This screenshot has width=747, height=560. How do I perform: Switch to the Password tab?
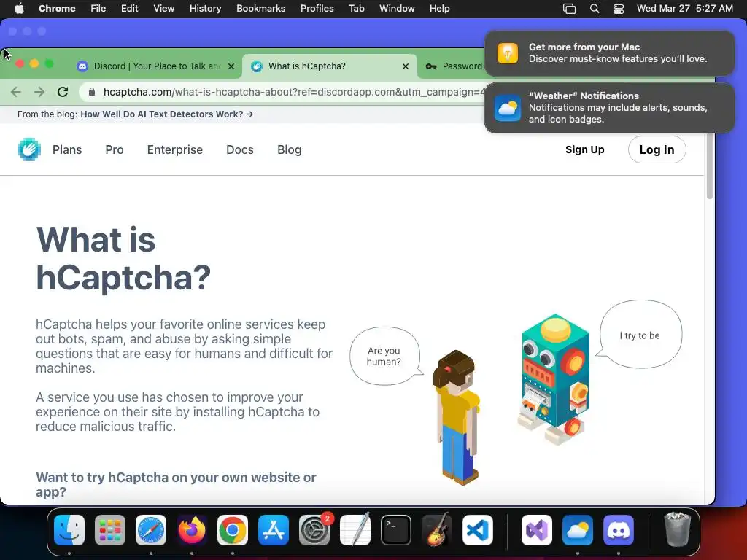[x=453, y=66]
